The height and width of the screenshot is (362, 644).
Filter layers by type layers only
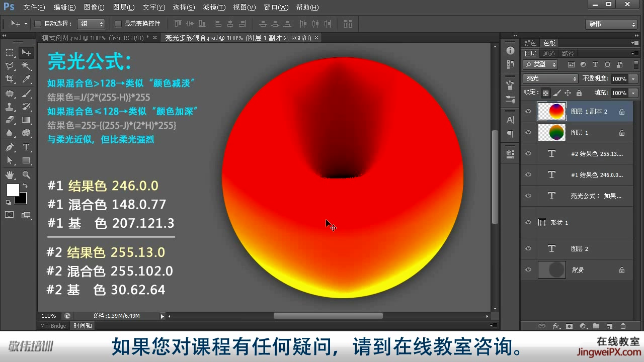[595, 64]
